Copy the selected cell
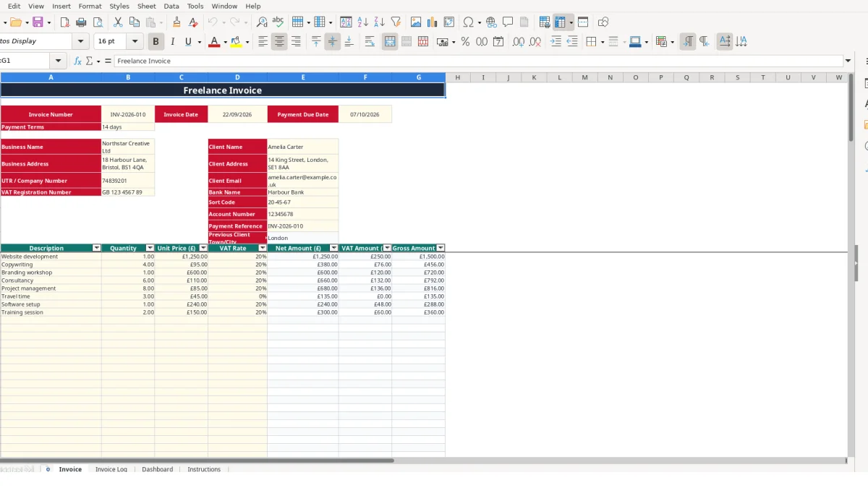The height and width of the screenshot is (488, 868). 135,22
